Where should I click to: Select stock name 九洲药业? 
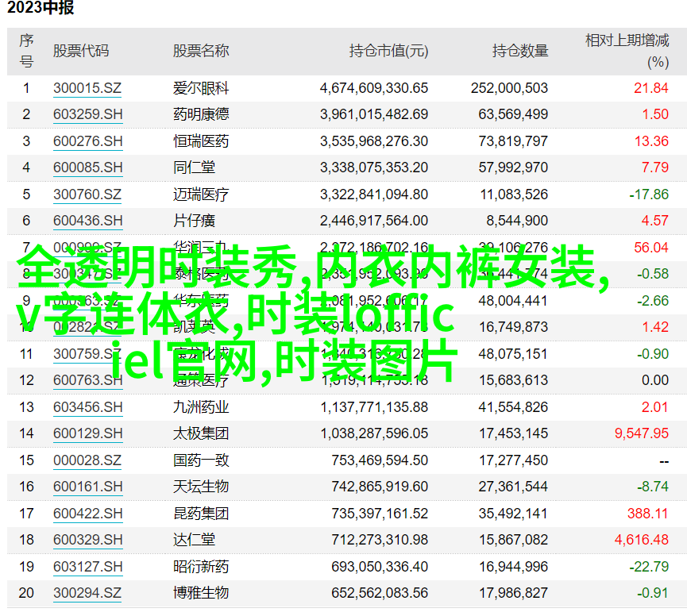201,407
